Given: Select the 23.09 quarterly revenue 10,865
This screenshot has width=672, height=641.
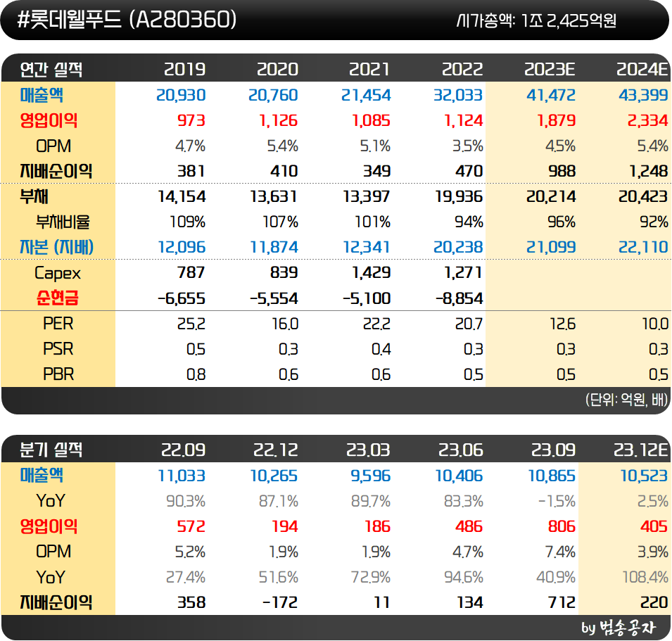Looking at the screenshot, I should (x=552, y=476).
